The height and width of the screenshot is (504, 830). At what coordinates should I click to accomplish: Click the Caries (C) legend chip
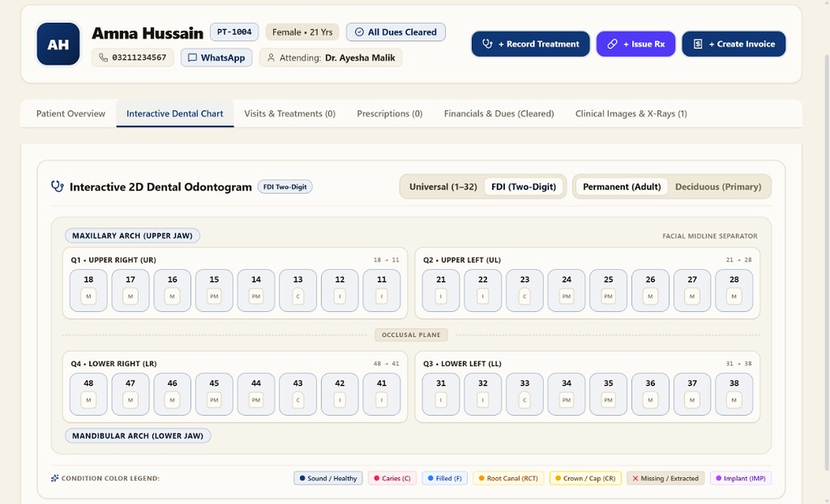392,478
